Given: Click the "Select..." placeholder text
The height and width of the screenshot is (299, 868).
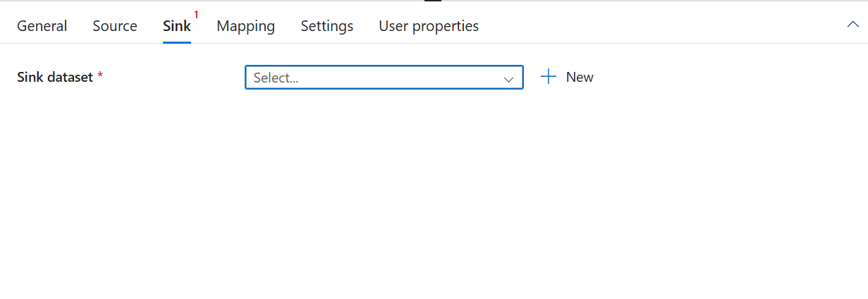Looking at the screenshot, I should point(276,78).
